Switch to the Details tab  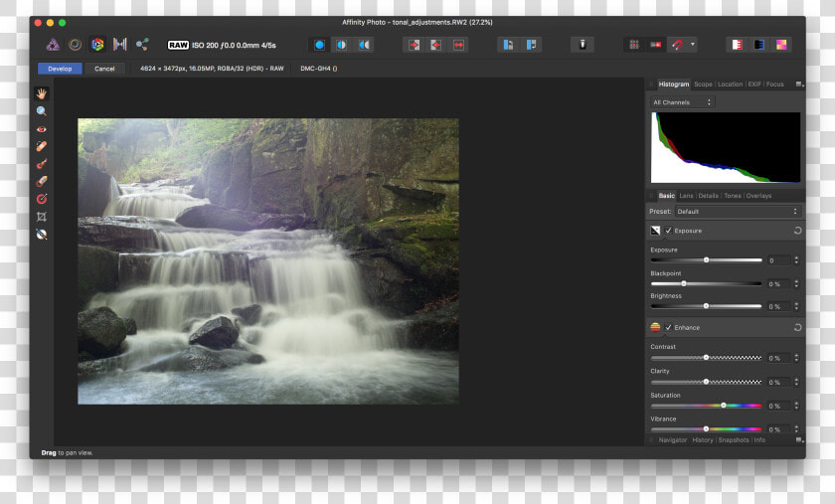[708, 196]
